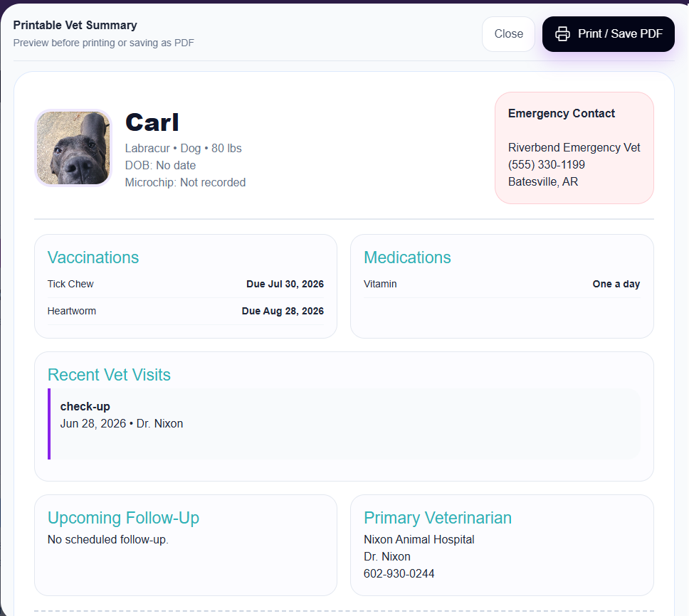This screenshot has width=689, height=616.
Task: Click the Print / Save PDF button
Action: tap(608, 34)
